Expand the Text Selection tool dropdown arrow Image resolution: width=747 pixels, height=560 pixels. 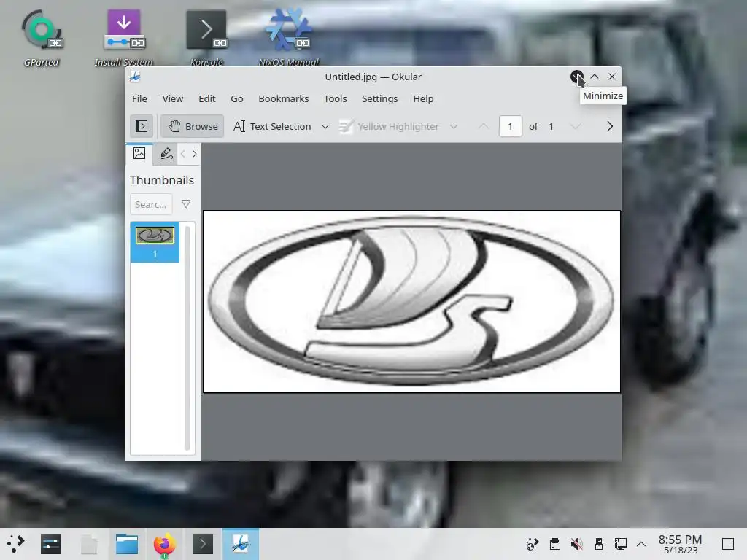pos(325,126)
